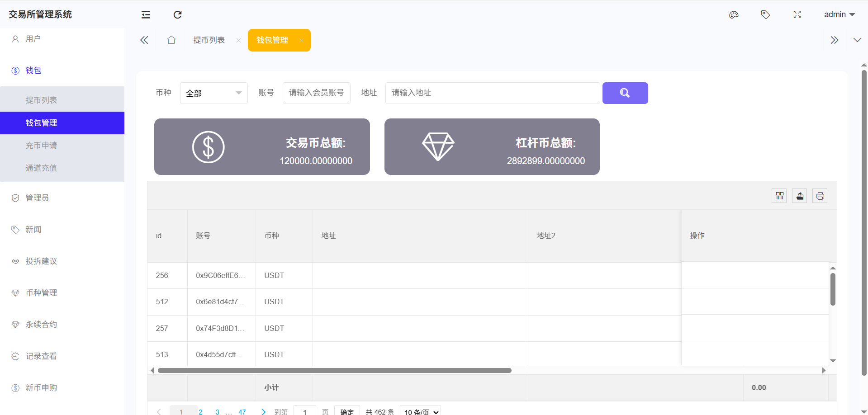The height and width of the screenshot is (415, 868).
Task: Go to the home tab icon
Action: click(x=171, y=40)
